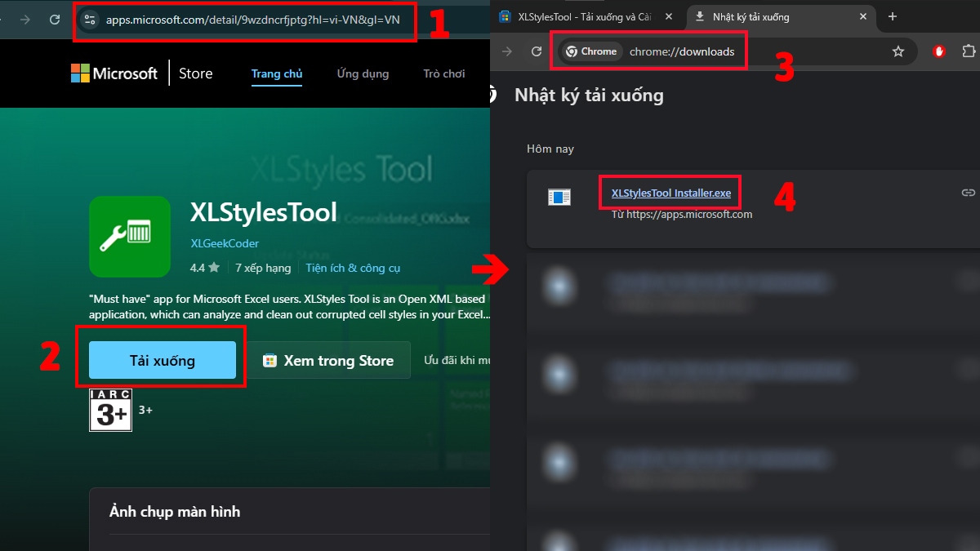Select Trò chơi in the Store navigation
Screen dimensions: 980x551
(x=443, y=73)
